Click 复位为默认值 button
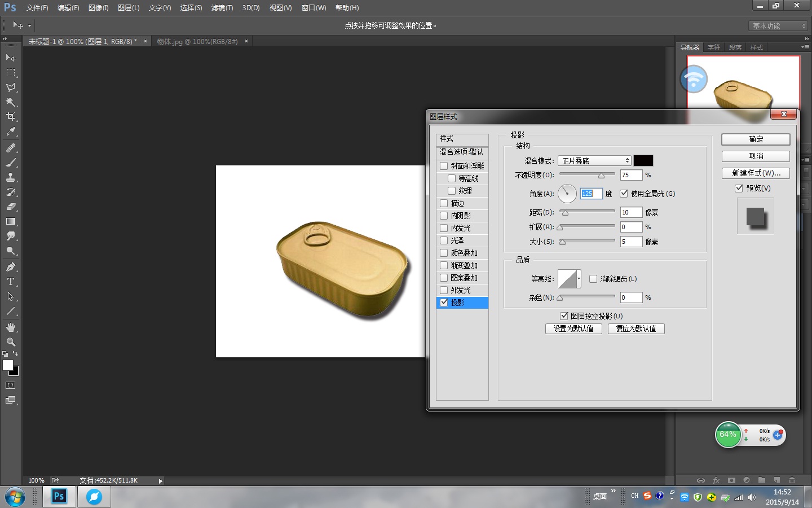Screen dimensions: 812x508 click(636, 329)
